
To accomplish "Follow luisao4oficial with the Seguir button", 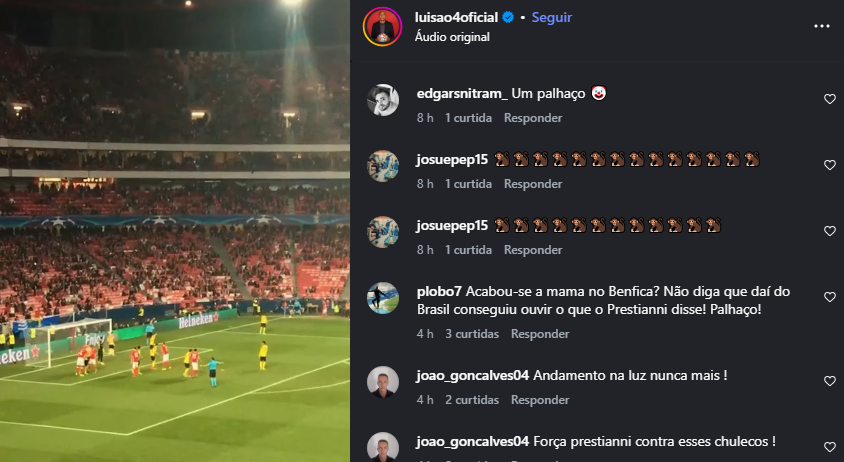I will (x=552, y=17).
